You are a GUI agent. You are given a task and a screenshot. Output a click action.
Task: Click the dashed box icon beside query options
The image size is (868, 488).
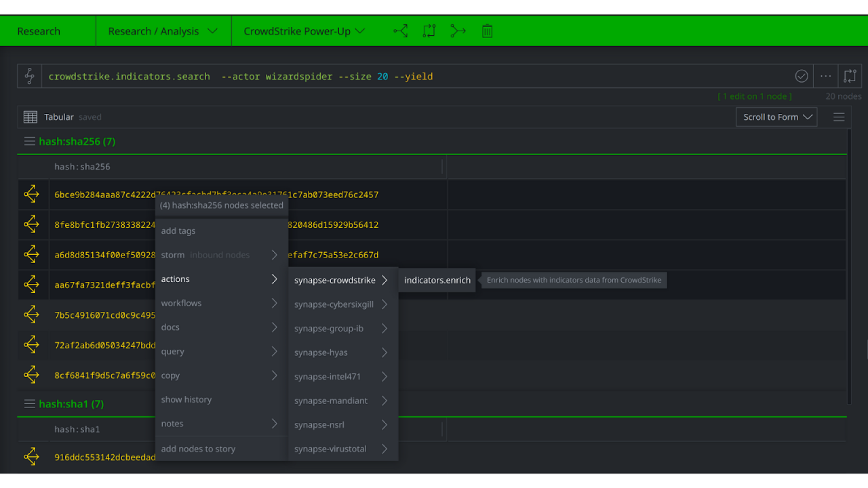[x=850, y=77]
